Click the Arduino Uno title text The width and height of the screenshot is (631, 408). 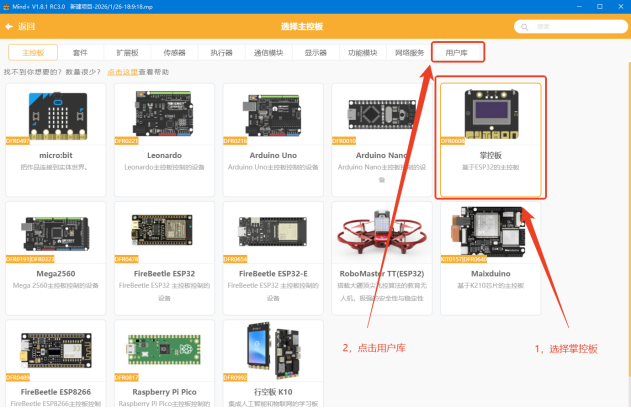point(273,155)
